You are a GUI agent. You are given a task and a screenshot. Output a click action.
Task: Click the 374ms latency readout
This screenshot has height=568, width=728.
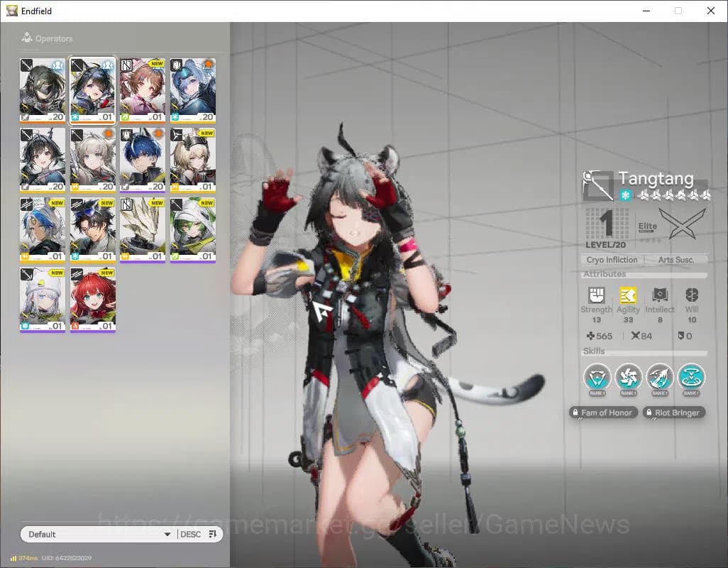pyautogui.click(x=28, y=558)
